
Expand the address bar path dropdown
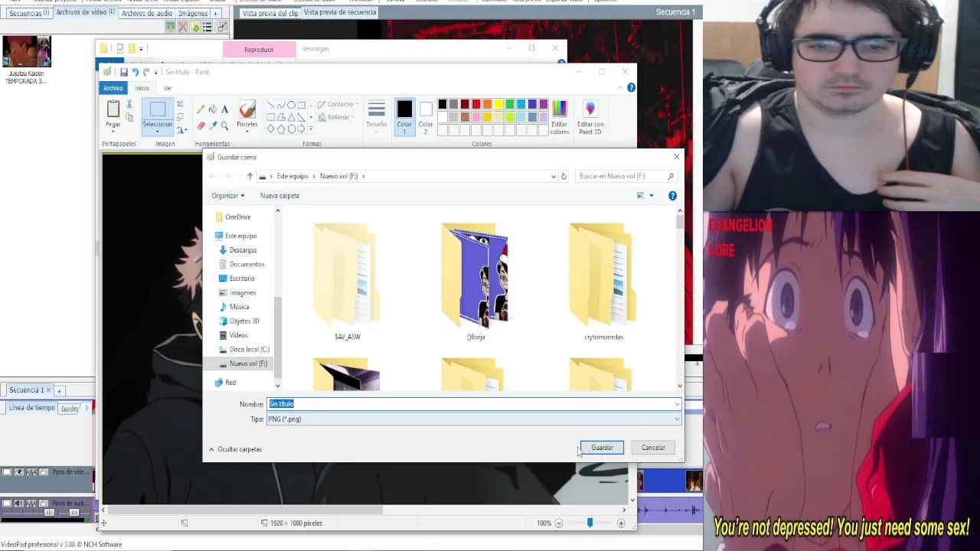click(x=554, y=176)
